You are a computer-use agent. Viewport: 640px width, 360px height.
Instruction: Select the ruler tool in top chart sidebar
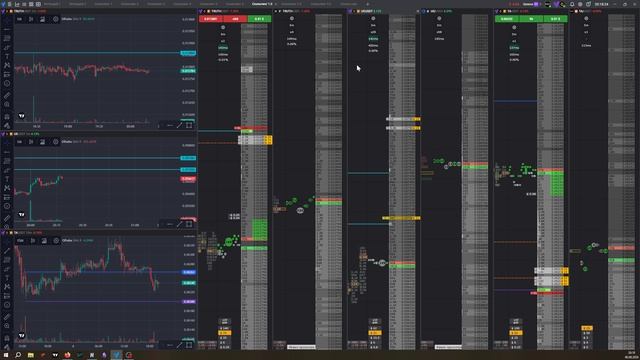7,95
